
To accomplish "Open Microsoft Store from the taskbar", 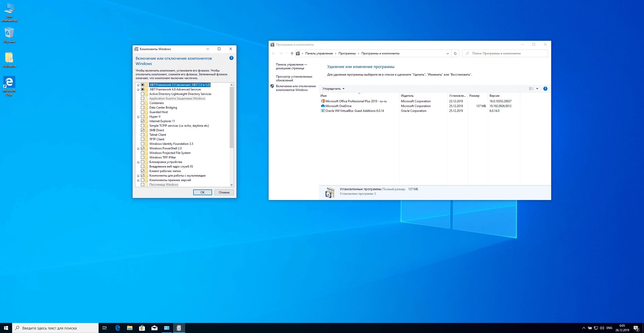I will pos(142,328).
